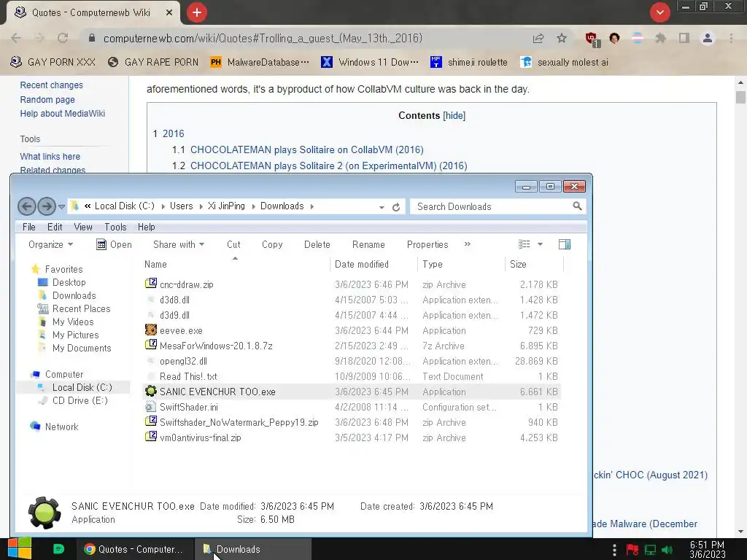Open the Explorer Tools menu
The width and height of the screenshot is (747, 560).
pos(115,227)
